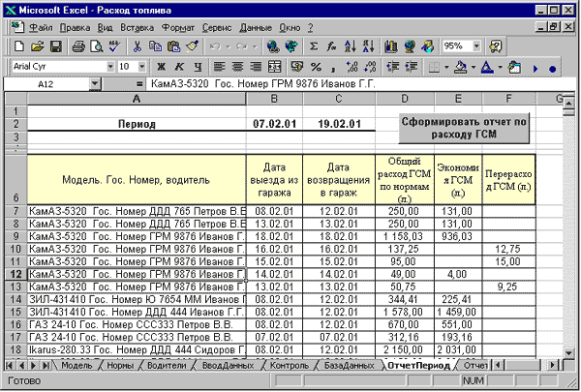Click Сформировать отчет по расходу ГСМ button
Viewport: 581px width, 392px height.
tap(464, 128)
